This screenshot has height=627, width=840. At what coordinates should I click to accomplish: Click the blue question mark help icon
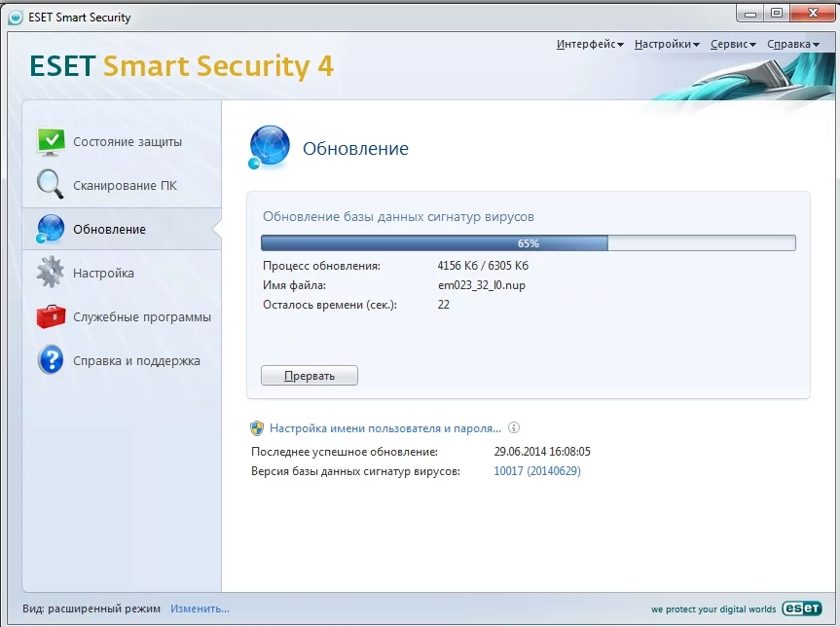51,359
